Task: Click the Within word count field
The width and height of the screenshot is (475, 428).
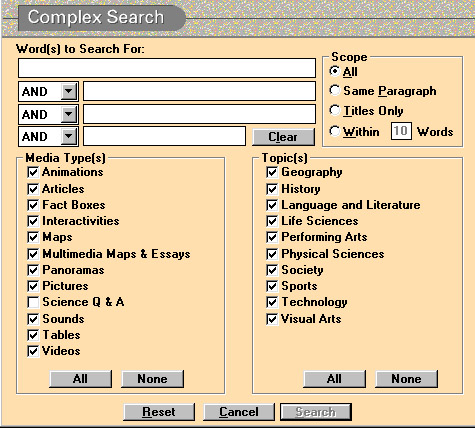Action: 401,131
